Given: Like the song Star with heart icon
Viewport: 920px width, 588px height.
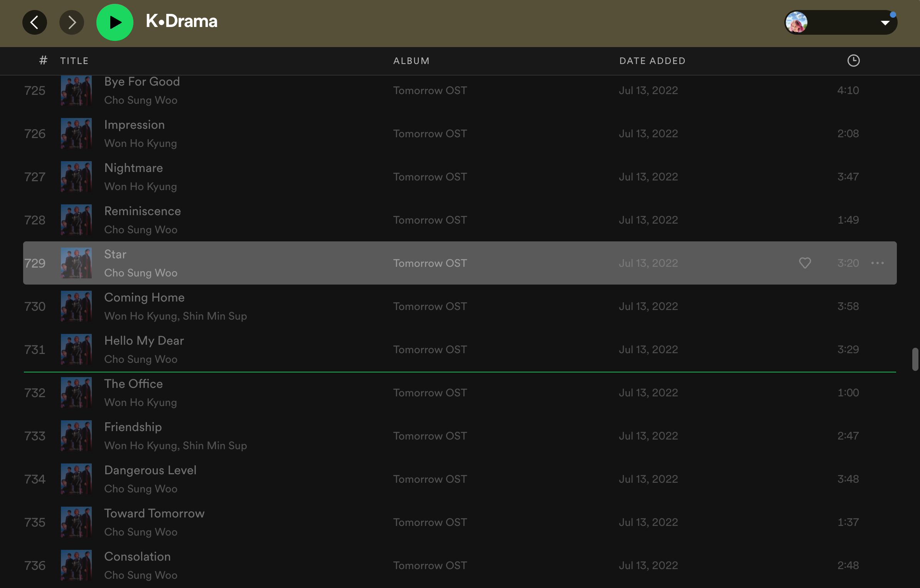Looking at the screenshot, I should click(x=805, y=263).
